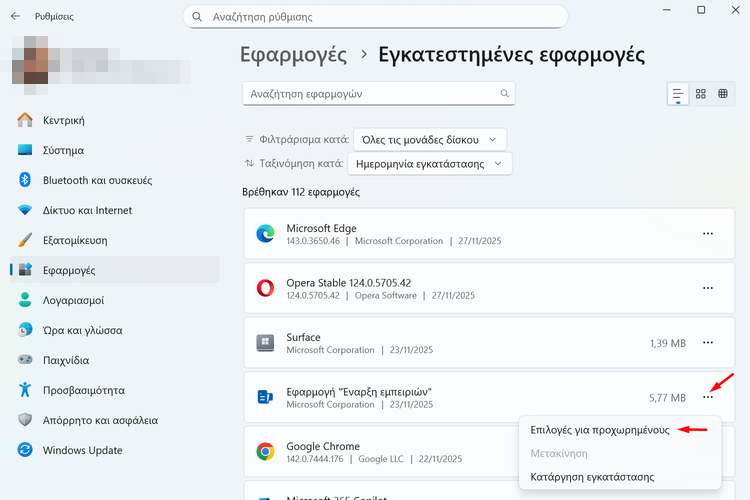Go to Bluetooth και συσκευές section
This screenshot has width=750, height=500.
point(97,180)
